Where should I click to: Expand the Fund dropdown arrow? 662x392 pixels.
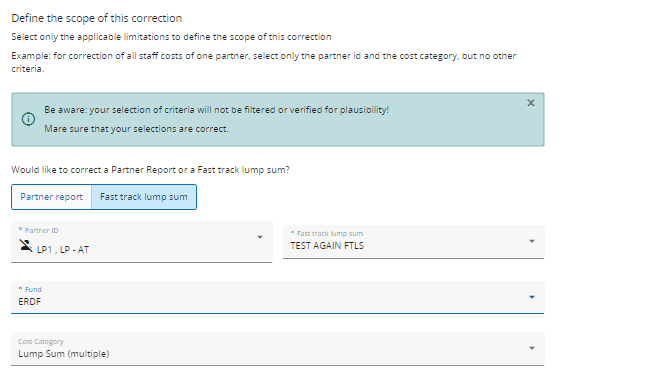(532, 297)
